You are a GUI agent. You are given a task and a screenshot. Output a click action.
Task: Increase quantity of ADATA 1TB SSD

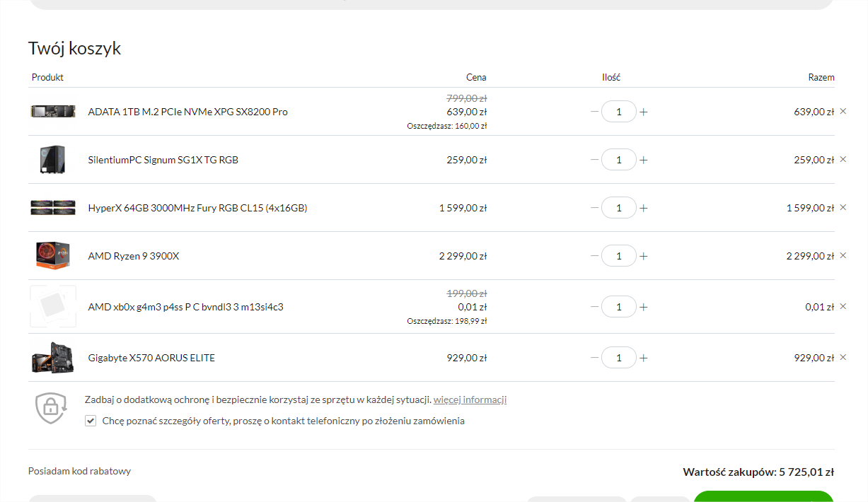tap(643, 112)
